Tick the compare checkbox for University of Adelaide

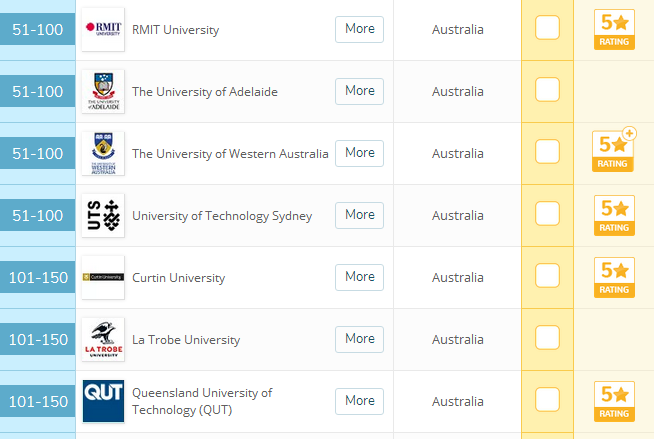click(547, 91)
